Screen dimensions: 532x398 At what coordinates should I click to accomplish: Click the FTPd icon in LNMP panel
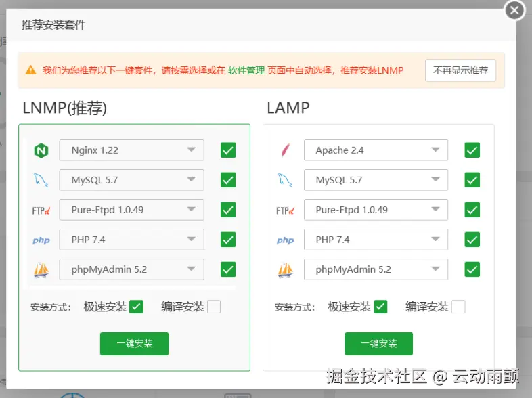pyautogui.click(x=41, y=211)
